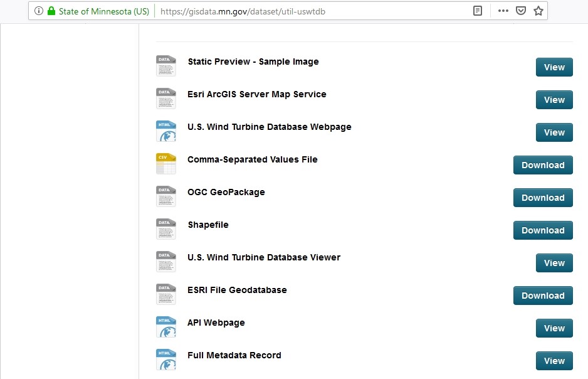Open 'Esri ArcGIS Server Map Service' title link
This screenshot has width=588, height=379.
click(x=257, y=94)
